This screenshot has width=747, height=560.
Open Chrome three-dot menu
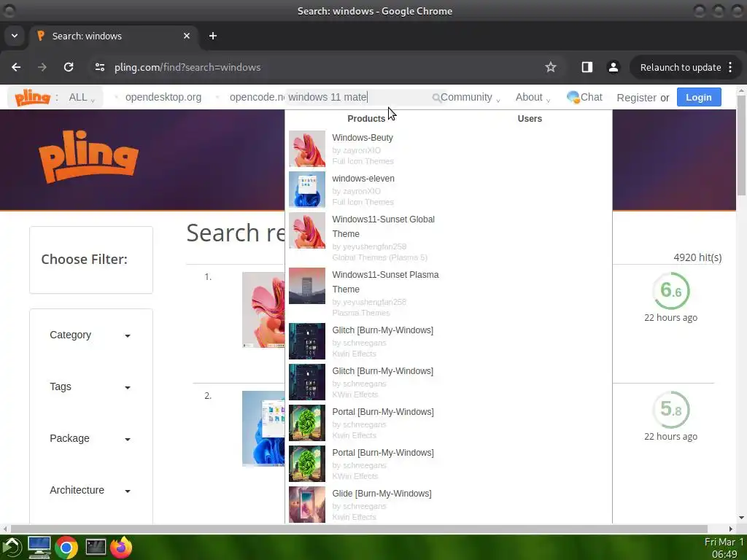[x=730, y=67]
